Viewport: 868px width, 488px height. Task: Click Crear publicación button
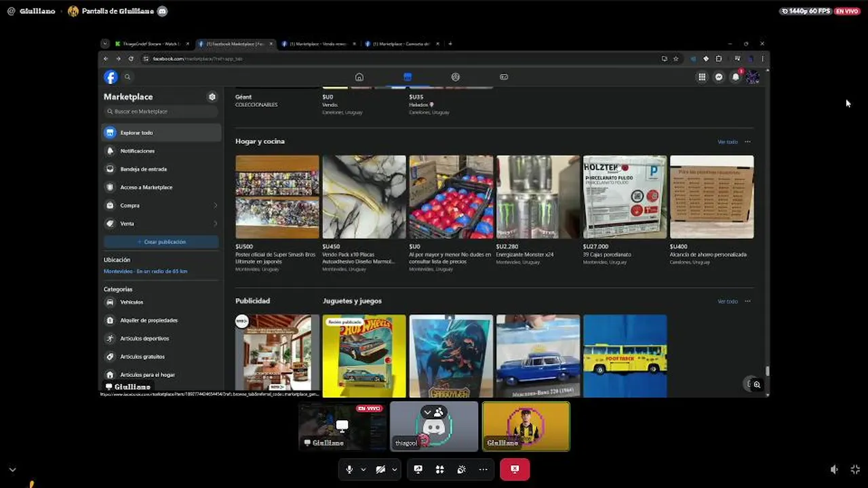[x=161, y=242]
